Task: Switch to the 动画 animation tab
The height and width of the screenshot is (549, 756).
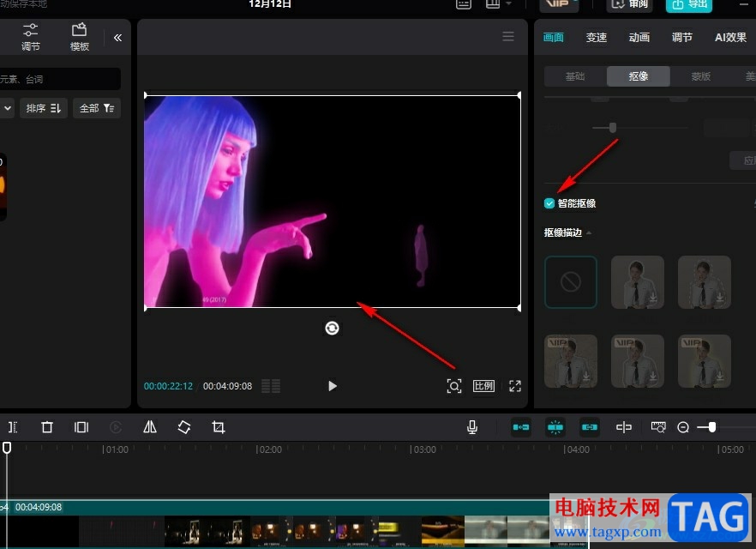Action: [x=639, y=37]
